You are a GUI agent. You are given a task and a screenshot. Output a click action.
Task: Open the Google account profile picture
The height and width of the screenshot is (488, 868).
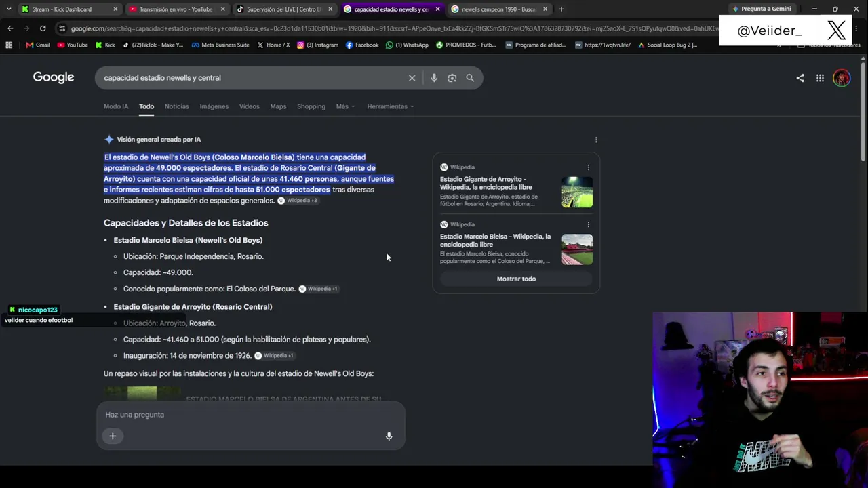842,78
